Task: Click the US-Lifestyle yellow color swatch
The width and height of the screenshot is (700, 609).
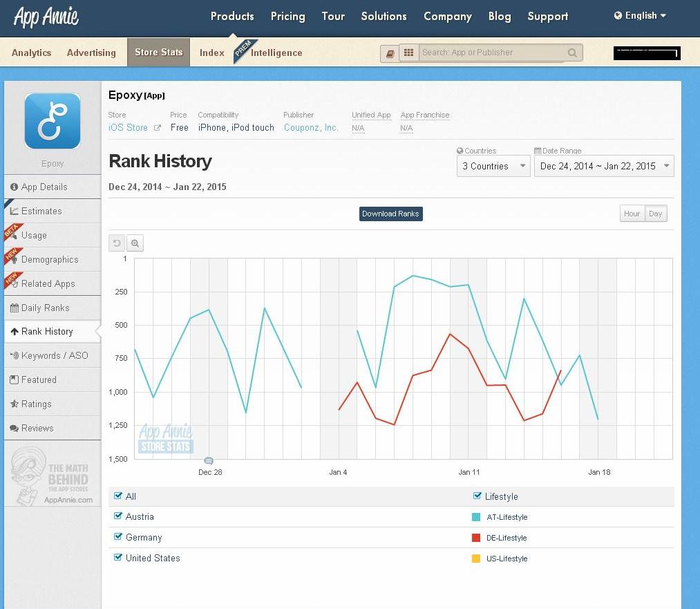Action: (x=476, y=559)
